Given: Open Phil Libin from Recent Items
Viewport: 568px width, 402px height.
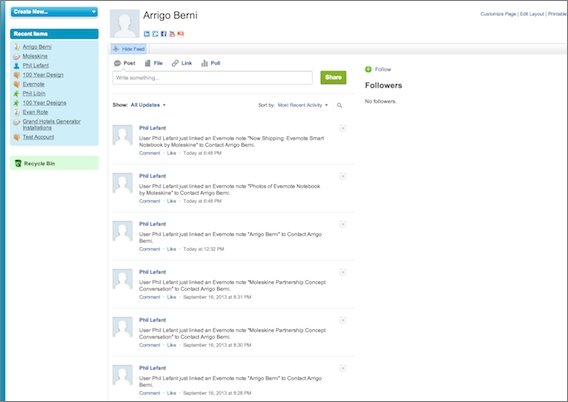Looking at the screenshot, I should pyautogui.click(x=34, y=93).
